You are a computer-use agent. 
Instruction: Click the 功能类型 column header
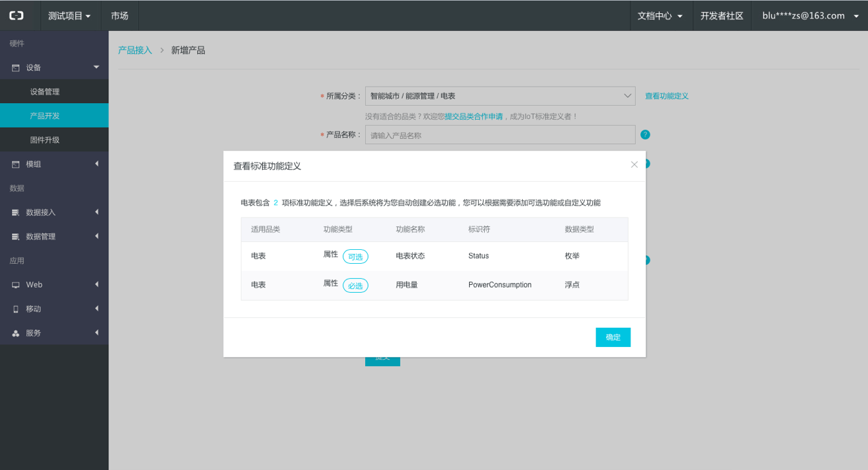338,229
